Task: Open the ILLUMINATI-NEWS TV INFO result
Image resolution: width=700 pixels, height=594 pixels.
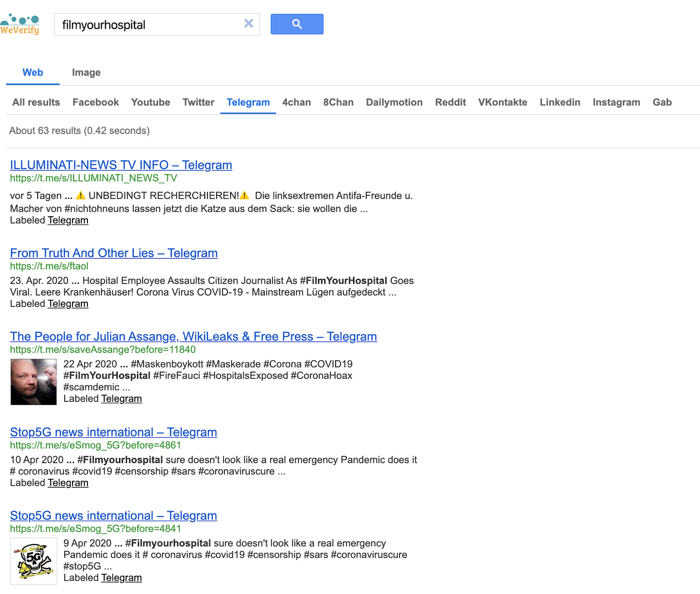Action: [x=121, y=165]
